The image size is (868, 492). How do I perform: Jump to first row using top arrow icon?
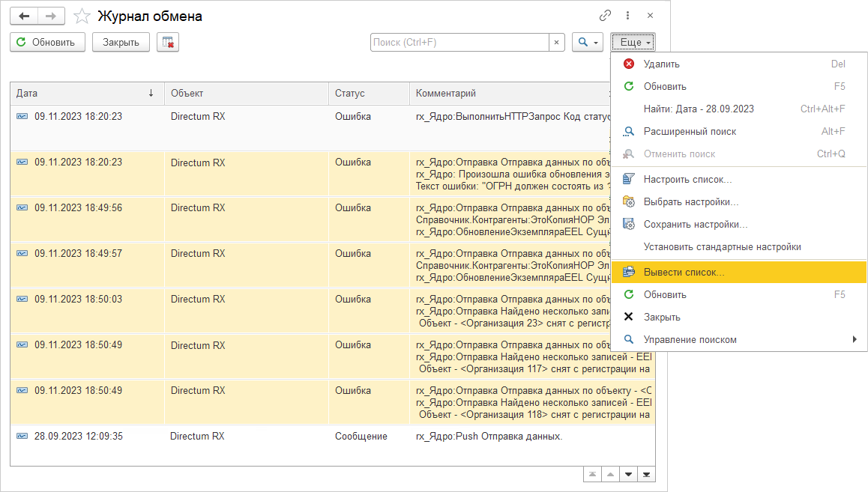pyautogui.click(x=592, y=474)
